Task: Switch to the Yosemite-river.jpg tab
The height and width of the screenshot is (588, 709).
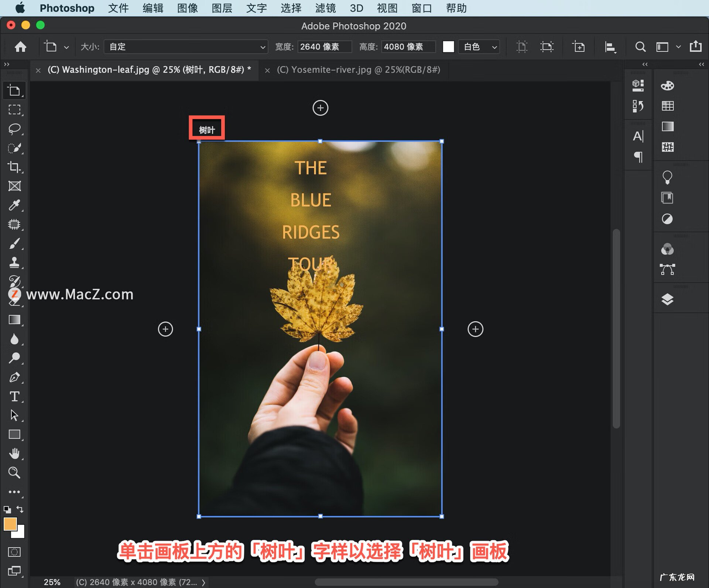Action: pos(358,70)
